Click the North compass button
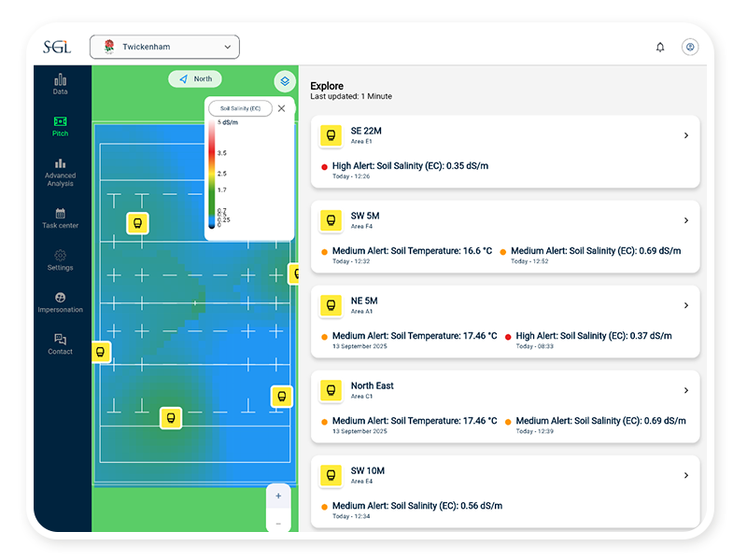The width and height of the screenshot is (747, 560). coord(195,79)
